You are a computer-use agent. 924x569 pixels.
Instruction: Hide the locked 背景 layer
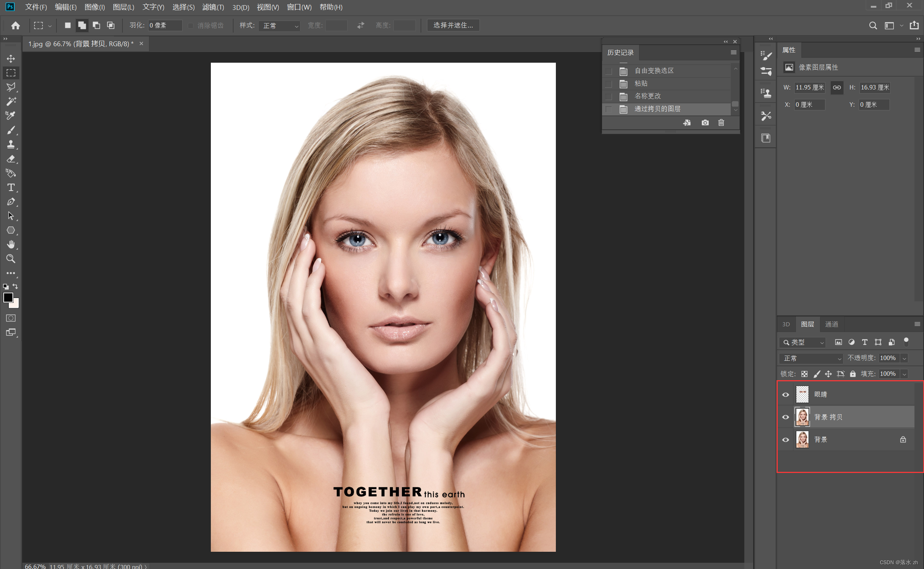(785, 440)
